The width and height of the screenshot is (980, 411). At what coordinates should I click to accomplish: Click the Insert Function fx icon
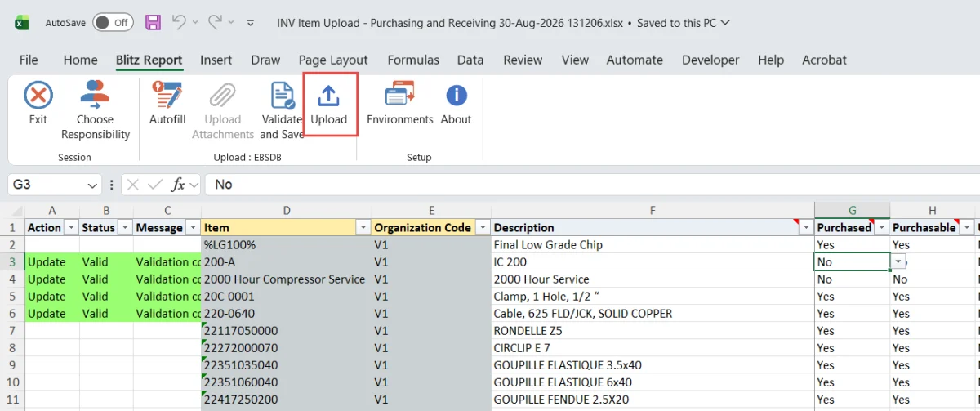point(178,185)
